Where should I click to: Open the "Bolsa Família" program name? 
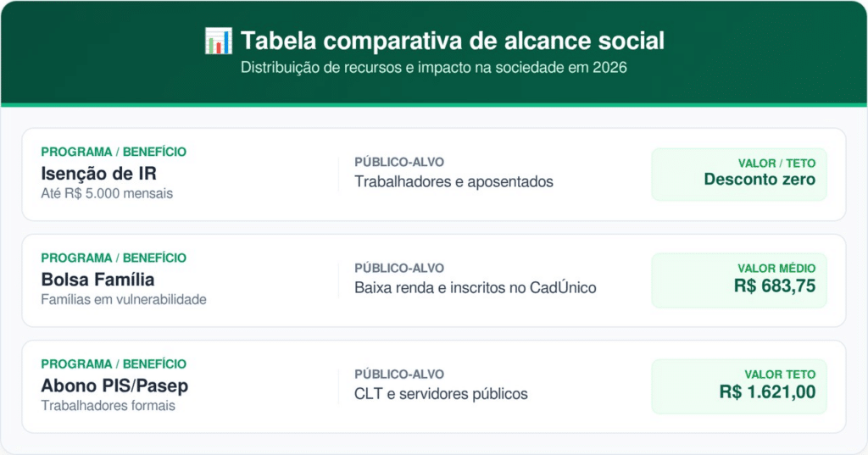point(97,280)
